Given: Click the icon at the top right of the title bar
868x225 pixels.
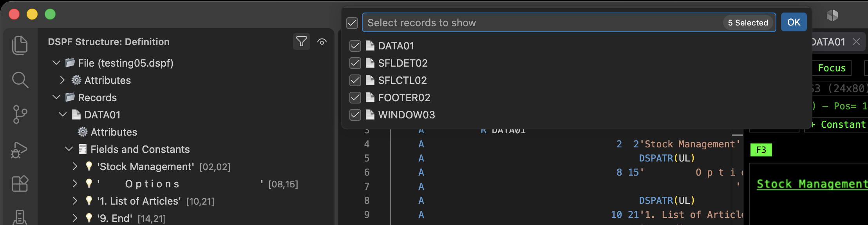Looking at the screenshot, I should [x=832, y=15].
